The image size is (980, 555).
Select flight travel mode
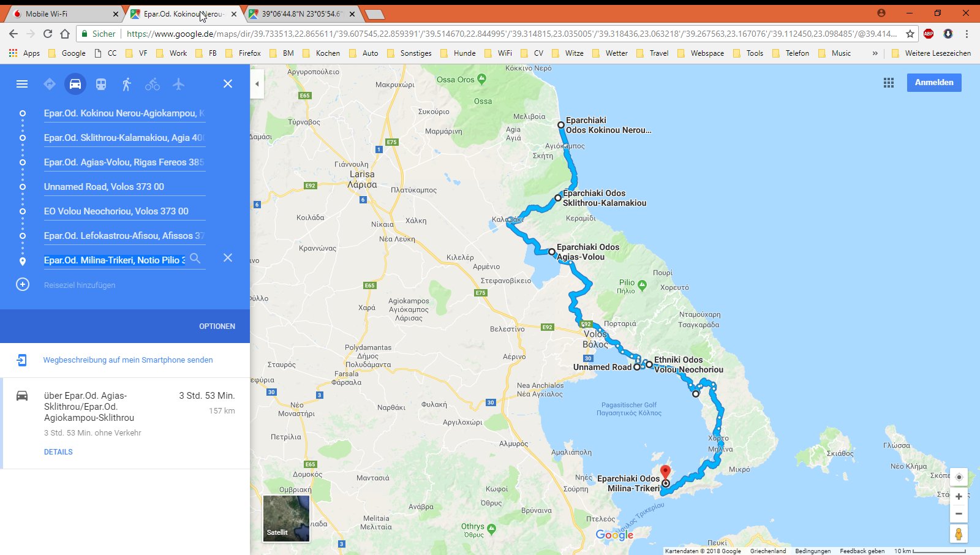pos(178,84)
